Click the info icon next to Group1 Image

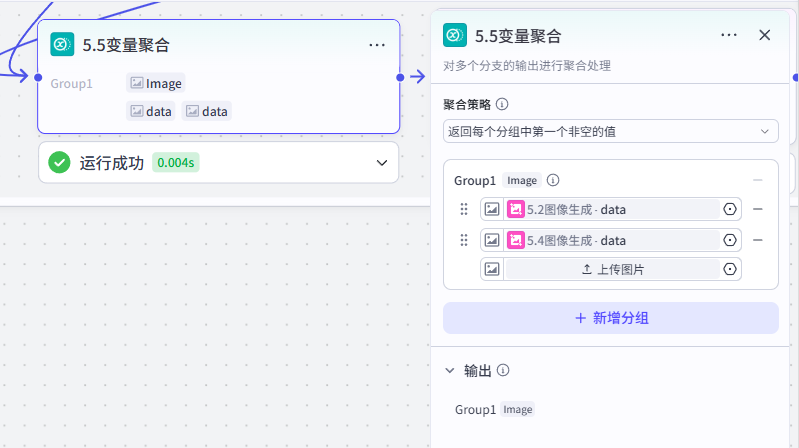pyautogui.click(x=553, y=180)
